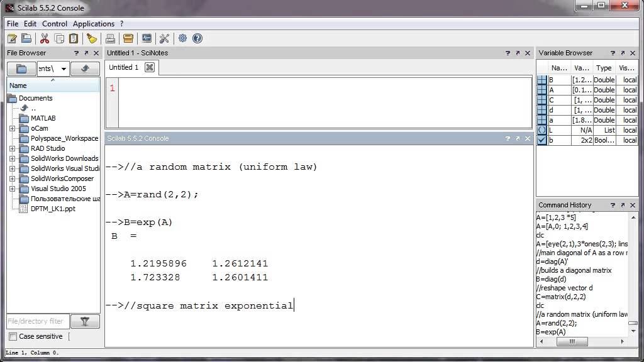Launch SciNotes from the toolbar
Screen dimensions: 644x362
click(12, 38)
